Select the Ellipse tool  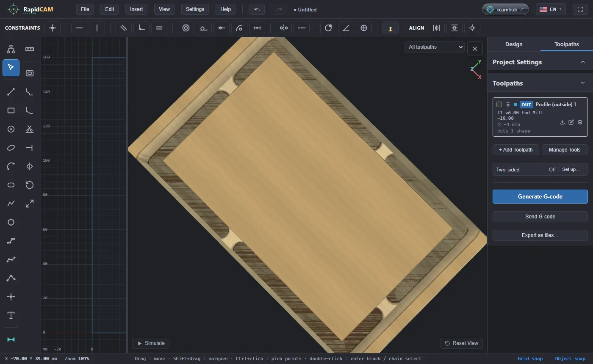(x=11, y=148)
